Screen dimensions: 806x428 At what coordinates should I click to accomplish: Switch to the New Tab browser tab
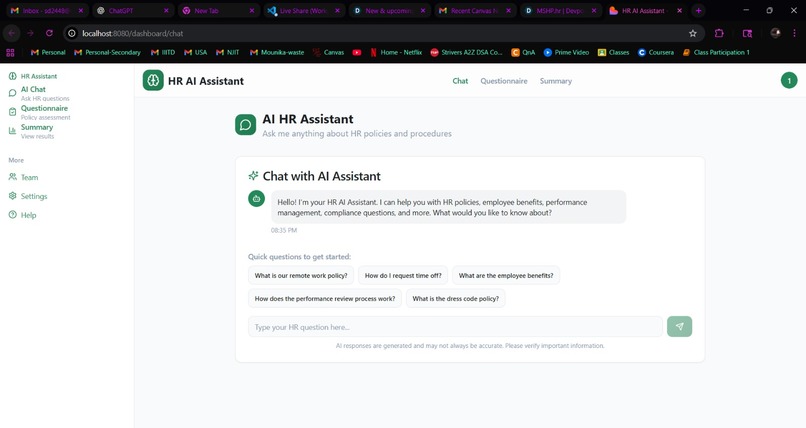click(218, 10)
